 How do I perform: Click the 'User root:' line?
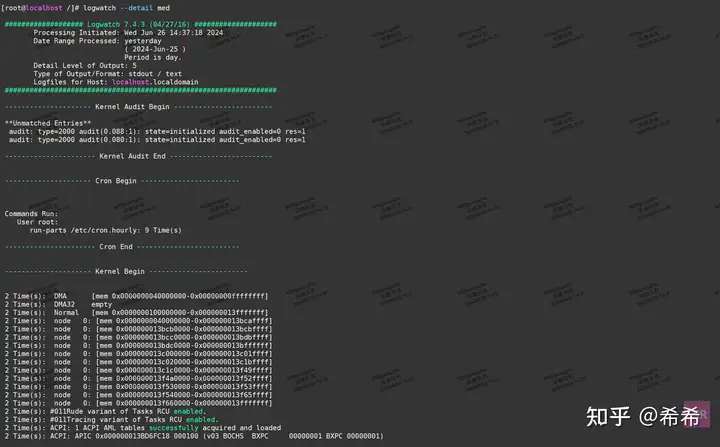pyautogui.click(x=37, y=222)
